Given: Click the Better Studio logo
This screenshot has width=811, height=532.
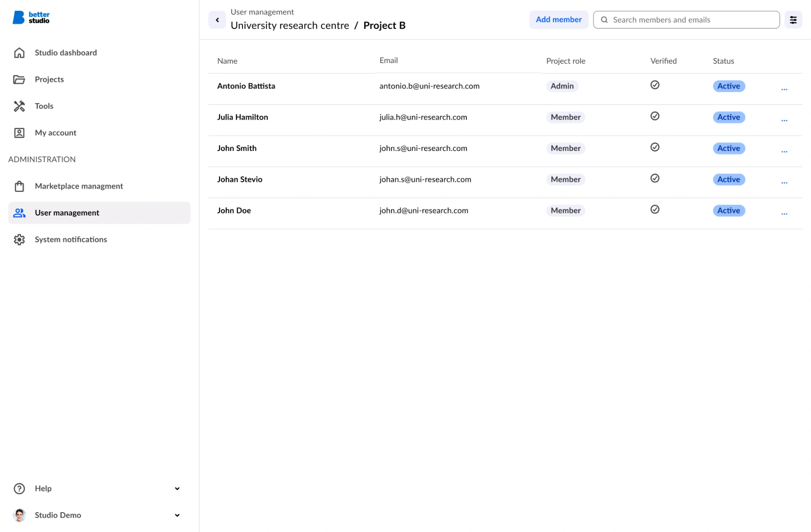Looking at the screenshot, I should tap(31, 18).
